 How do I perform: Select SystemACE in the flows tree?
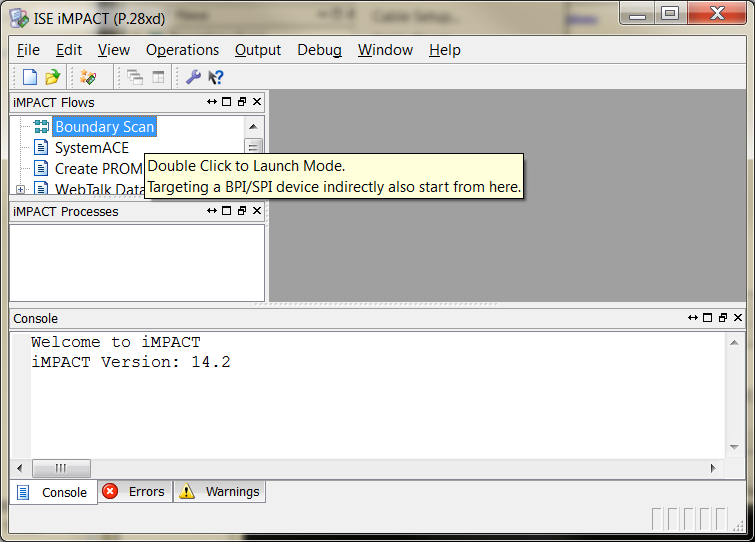pyautogui.click(x=91, y=148)
